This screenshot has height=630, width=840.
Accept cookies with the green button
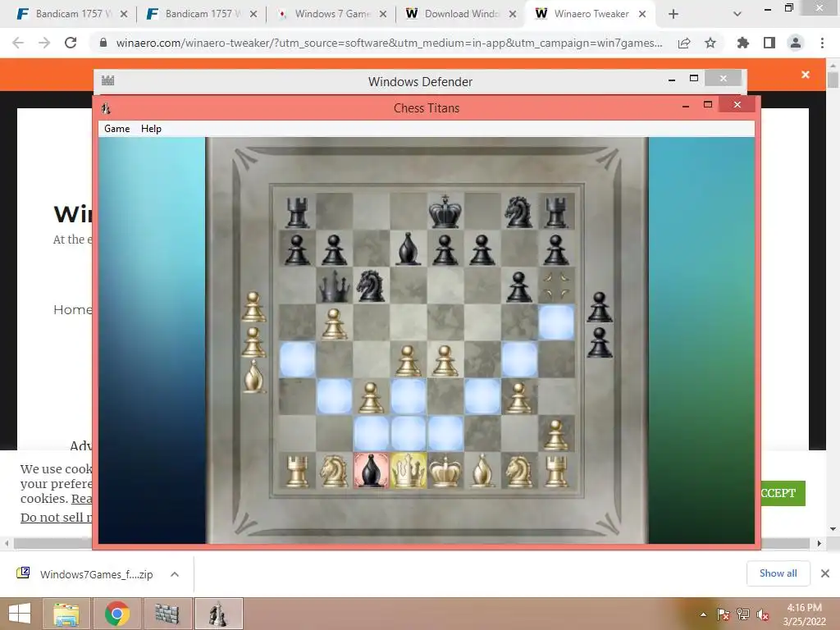click(x=783, y=493)
